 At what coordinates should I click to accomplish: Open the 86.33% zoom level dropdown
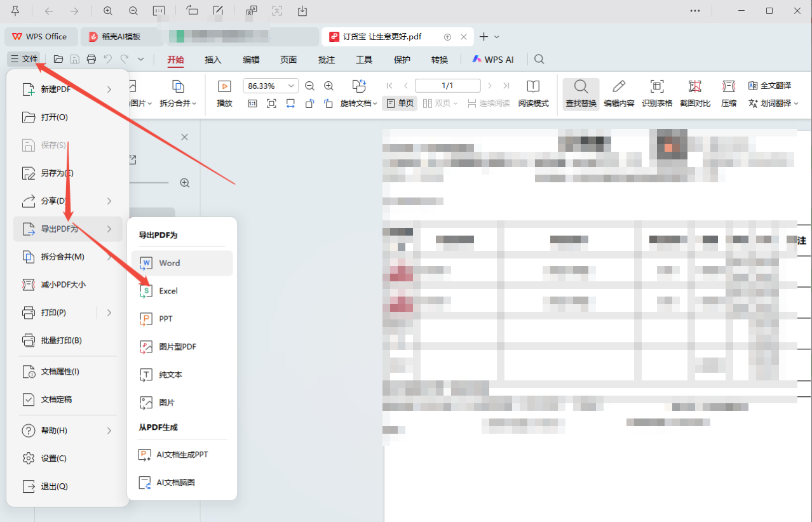(x=292, y=86)
